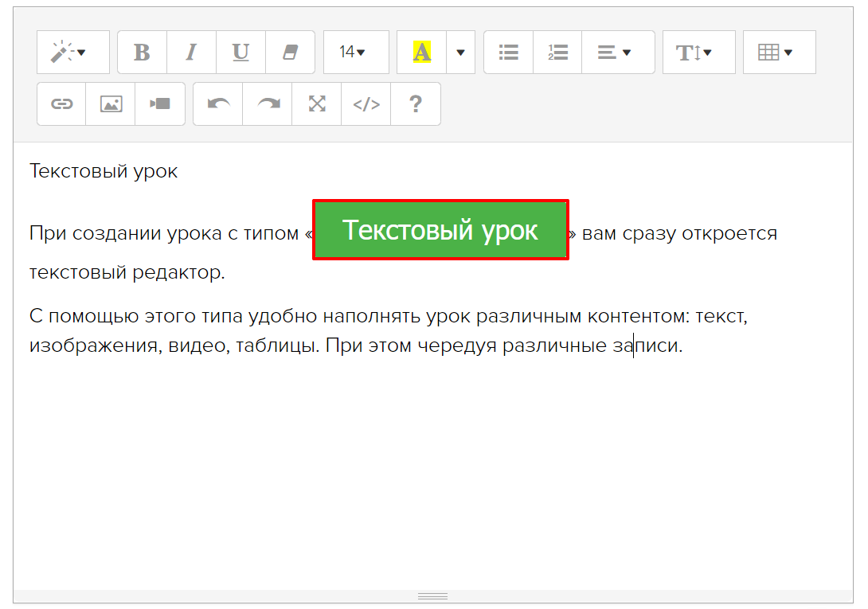Screen dimensions: 868x609
Task: Click the green Текстовый урок button
Action: point(440,230)
